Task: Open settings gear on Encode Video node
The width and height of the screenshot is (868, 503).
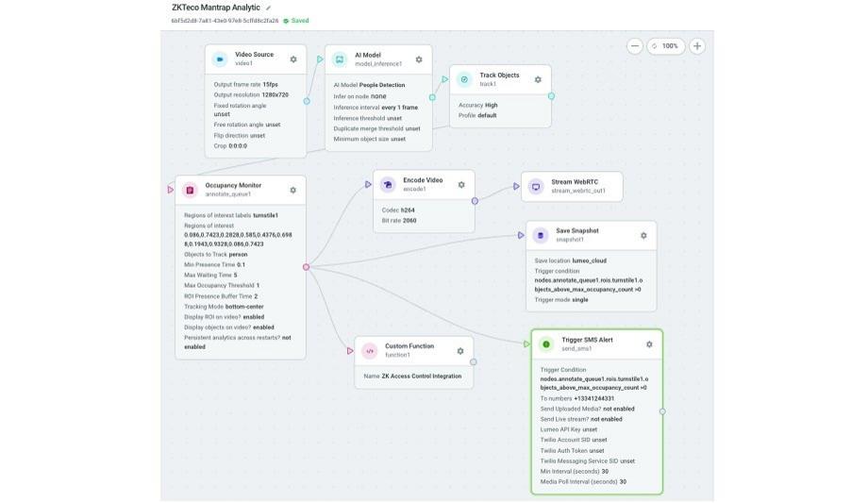Action: [x=461, y=185]
